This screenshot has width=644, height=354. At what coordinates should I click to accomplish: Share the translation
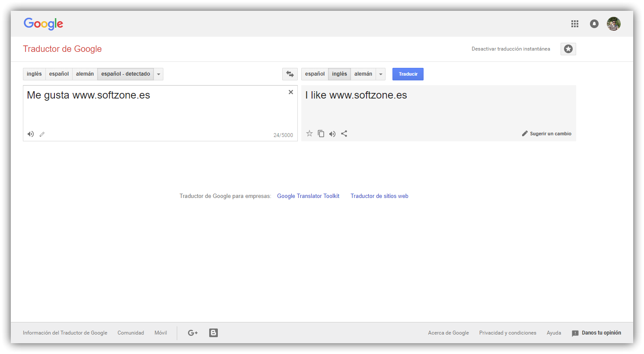(x=344, y=134)
